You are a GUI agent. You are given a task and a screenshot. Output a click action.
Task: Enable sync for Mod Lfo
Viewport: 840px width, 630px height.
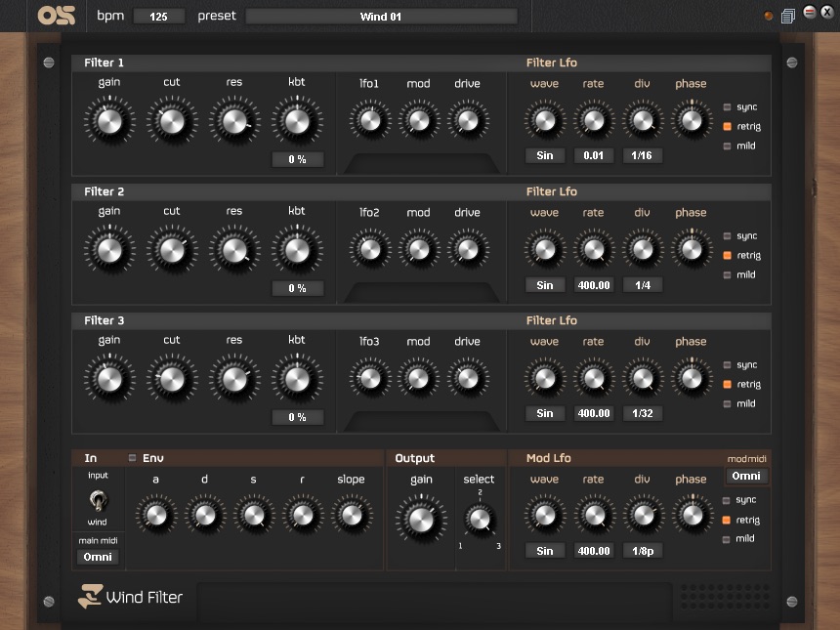click(727, 500)
